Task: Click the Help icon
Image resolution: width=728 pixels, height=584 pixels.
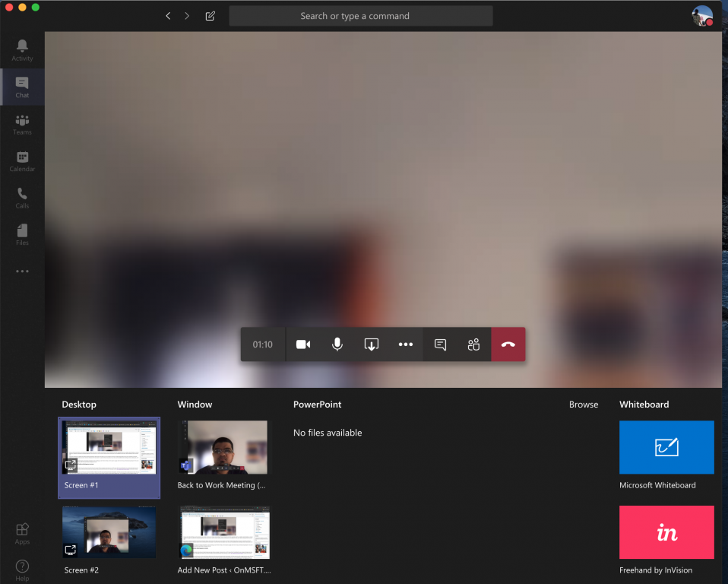Action: [x=22, y=570]
